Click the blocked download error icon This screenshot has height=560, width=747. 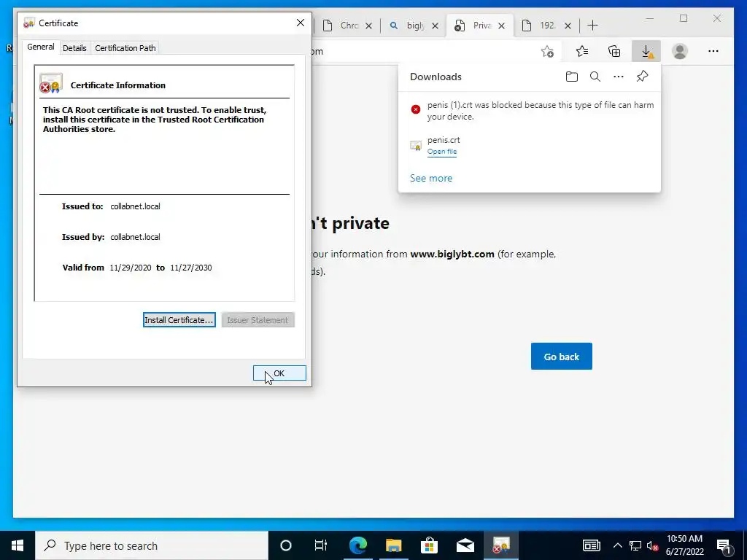[x=415, y=109]
